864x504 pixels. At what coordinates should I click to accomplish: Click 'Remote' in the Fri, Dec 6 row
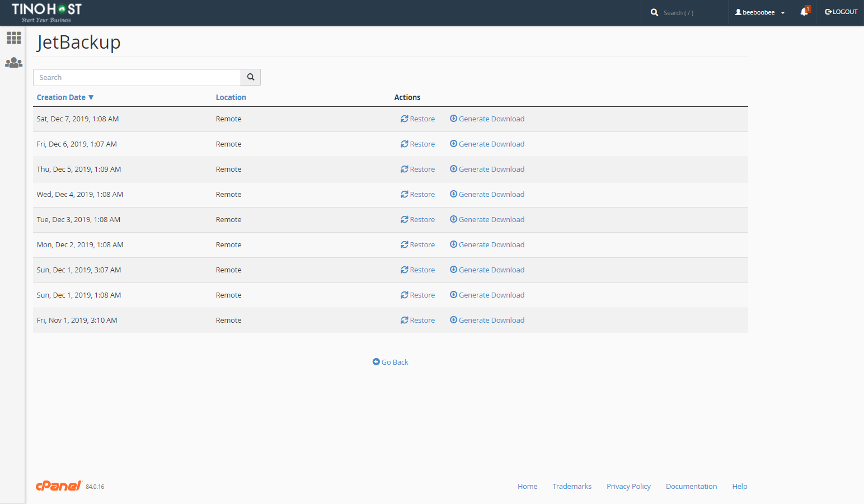coord(228,144)
